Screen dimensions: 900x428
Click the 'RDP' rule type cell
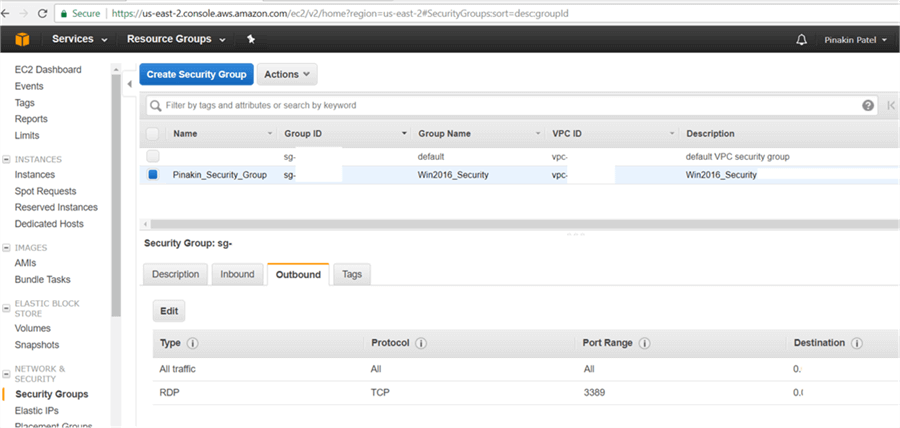pyautogui.click(x=167, y=393)
